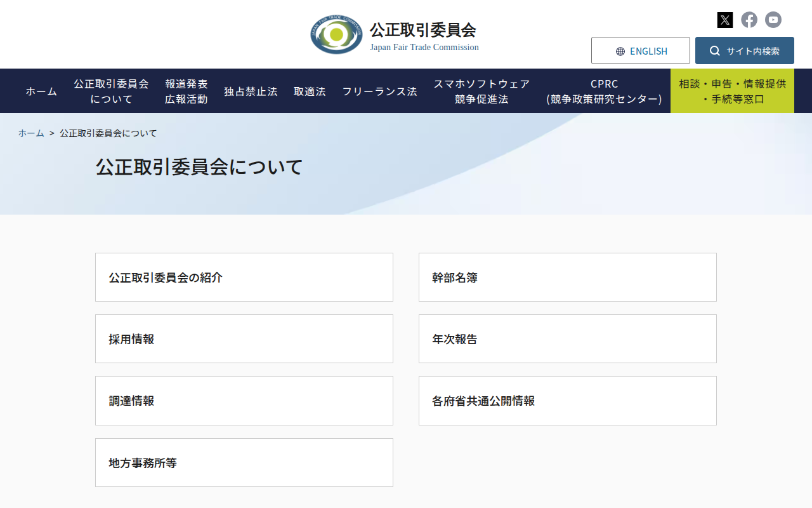
Task: Open フリーランス法 navigation item
Action: coord(380,91)
